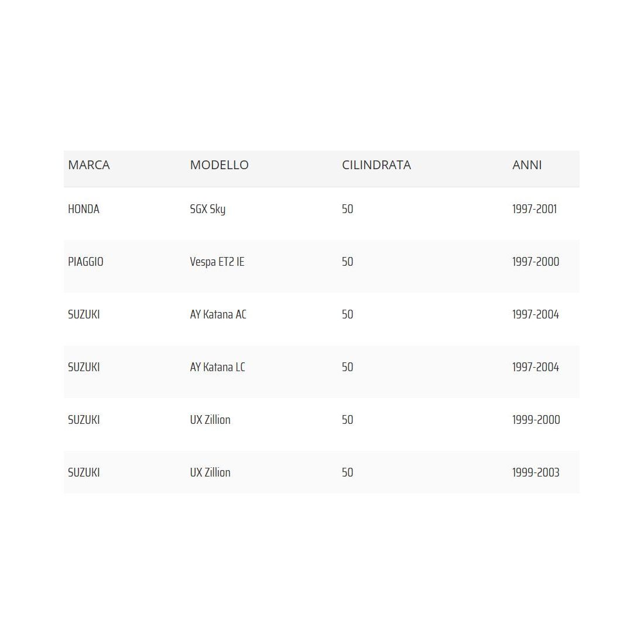Select the UX Zillion model for 1999-2000

210,420
